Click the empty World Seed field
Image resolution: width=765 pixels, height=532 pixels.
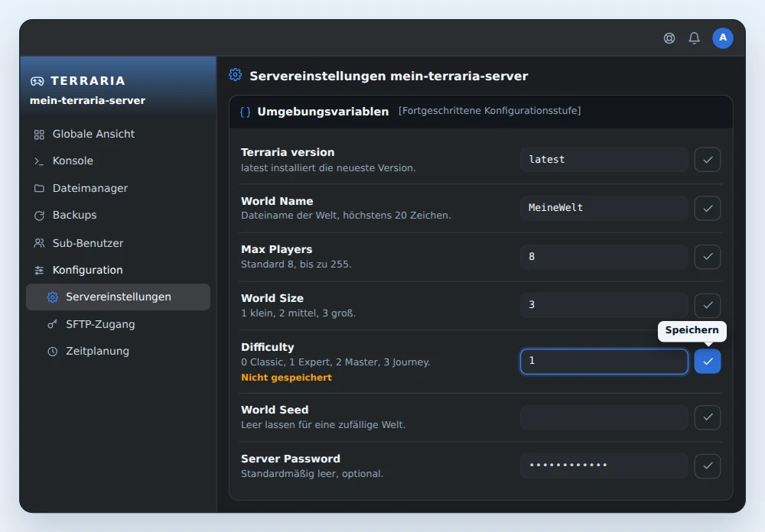click(x=604, y=417)
